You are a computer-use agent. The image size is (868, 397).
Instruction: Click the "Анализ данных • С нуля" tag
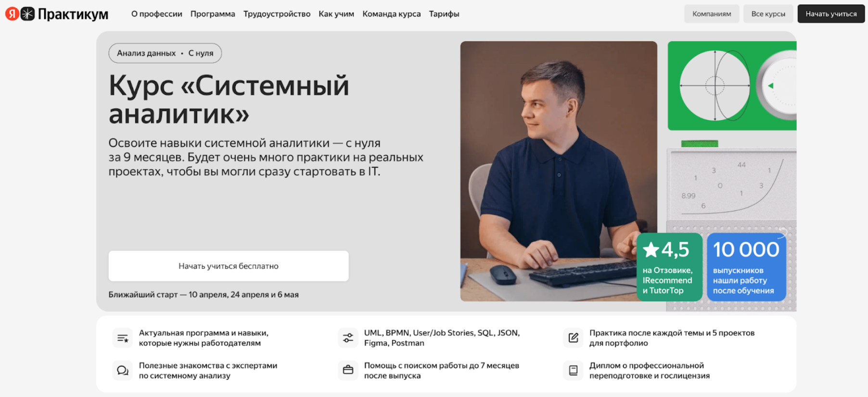point(165,53)
